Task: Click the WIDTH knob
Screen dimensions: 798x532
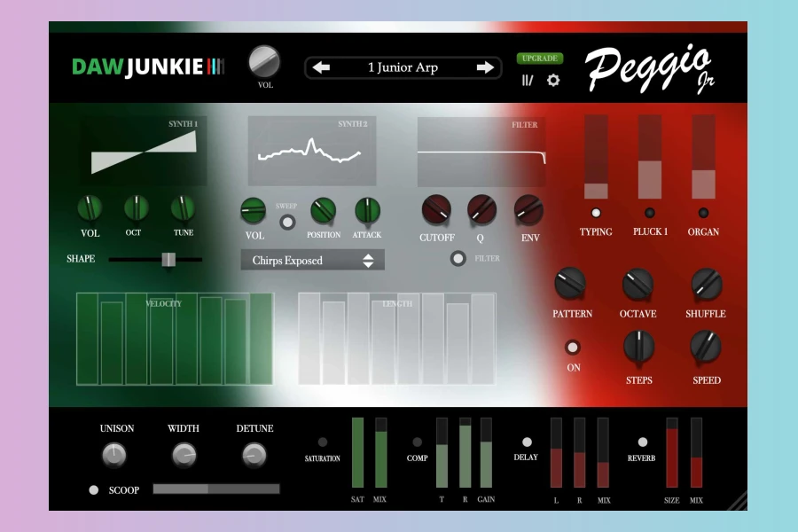Action: 184,455
